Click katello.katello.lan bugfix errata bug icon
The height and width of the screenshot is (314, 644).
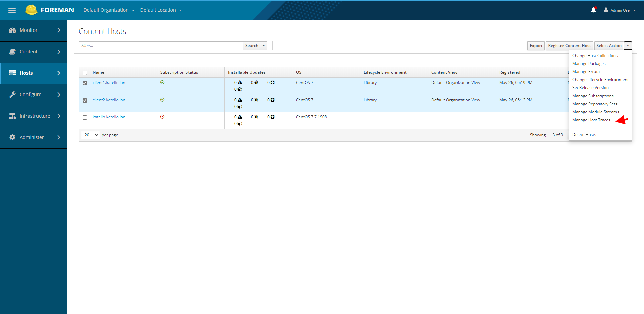pyautogui.click(x=256, y=117)
